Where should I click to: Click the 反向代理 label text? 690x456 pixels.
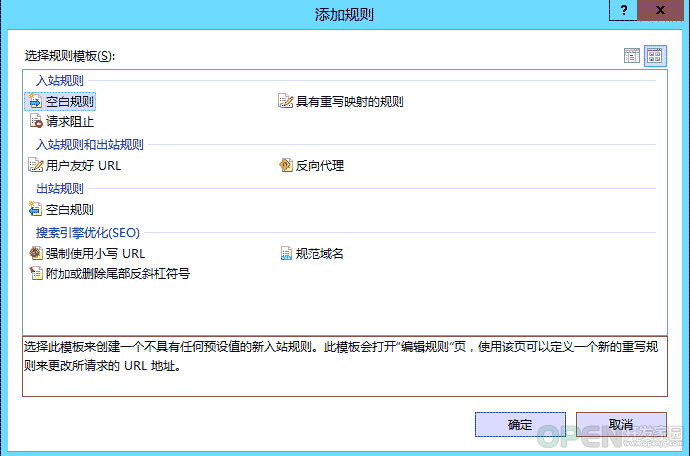pyautogui.click(x=320, y=165)
